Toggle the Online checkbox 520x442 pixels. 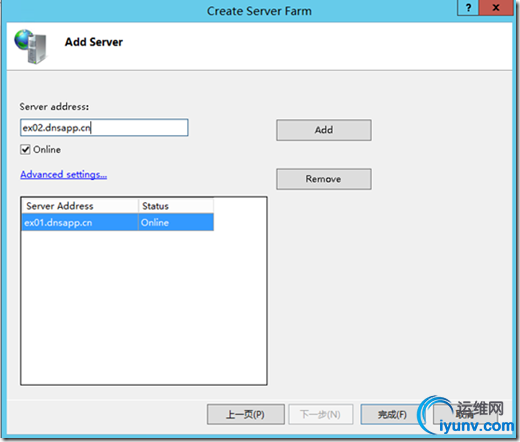25,149
